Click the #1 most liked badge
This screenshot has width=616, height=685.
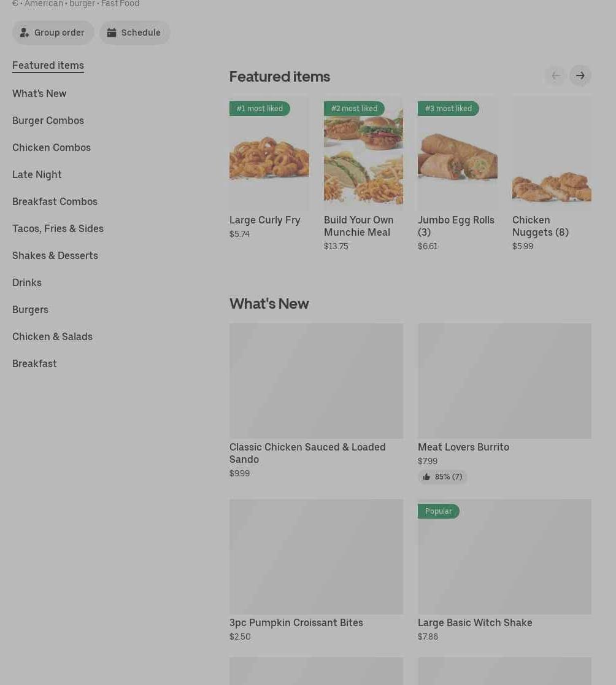point(260,109)
